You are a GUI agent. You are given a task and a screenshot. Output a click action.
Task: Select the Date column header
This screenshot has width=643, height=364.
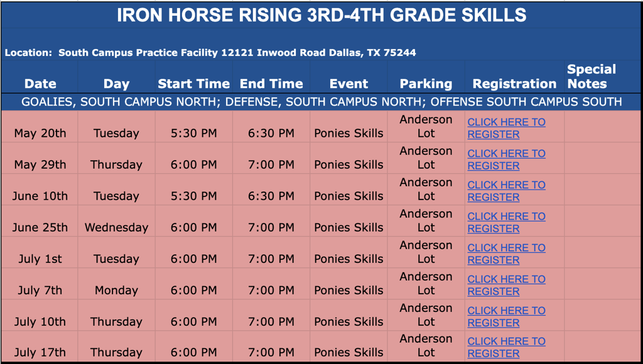click(40, 83)
